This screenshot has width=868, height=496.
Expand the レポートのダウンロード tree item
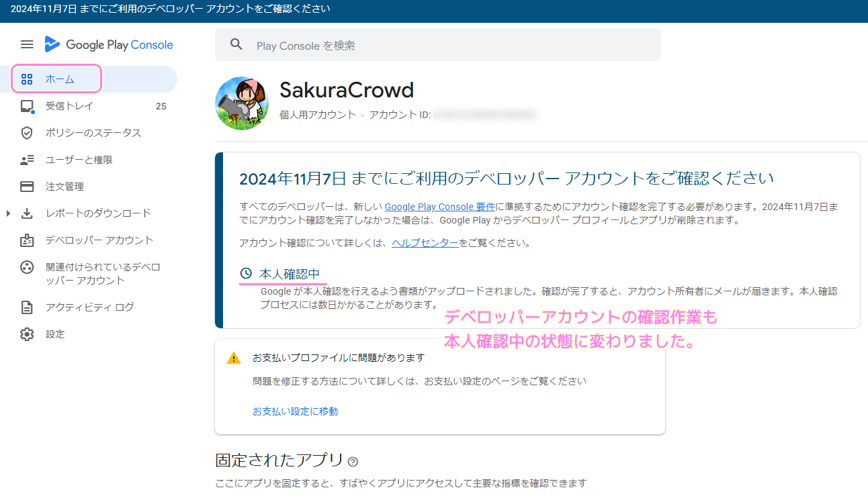pyautogui.click(x=7, y=213)
